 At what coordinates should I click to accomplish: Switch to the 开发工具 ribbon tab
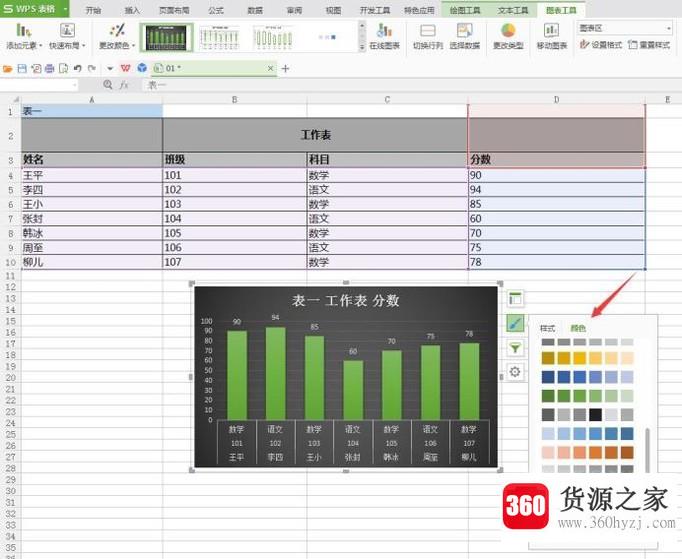coord(375,10)
